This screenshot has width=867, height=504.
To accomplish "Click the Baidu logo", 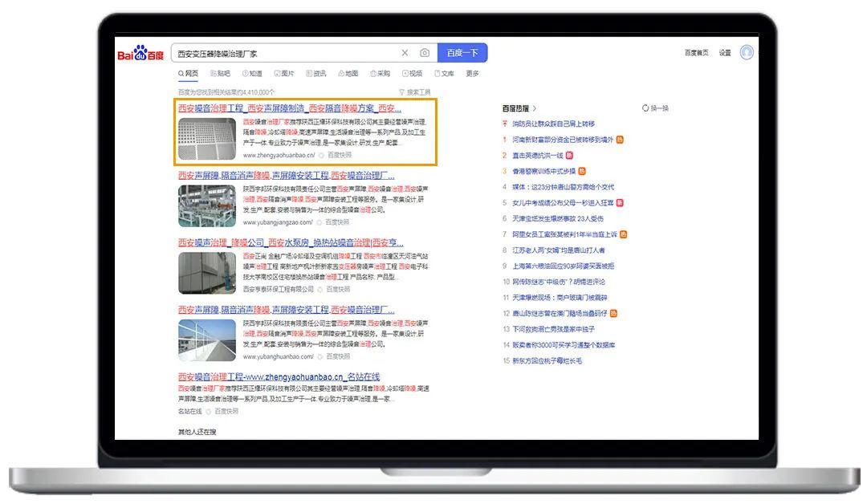I will (140, 54).
